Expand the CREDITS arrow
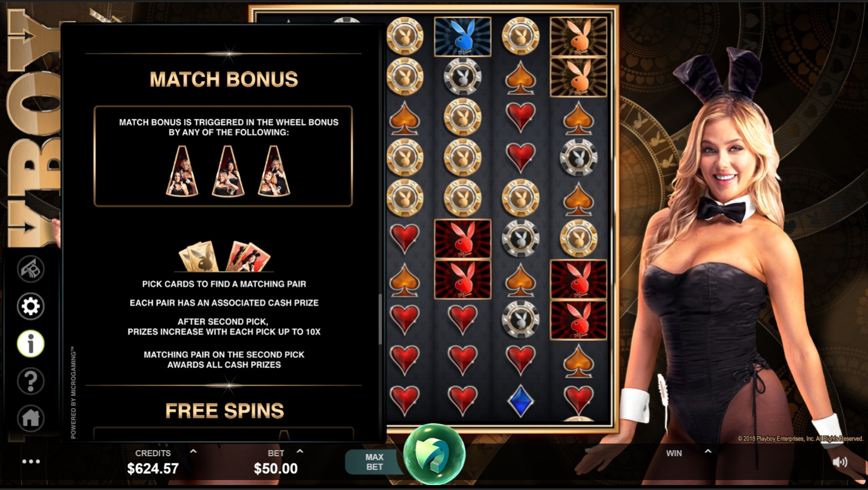The width and height of the screenshot is (868, 490). tap(193, 451)
